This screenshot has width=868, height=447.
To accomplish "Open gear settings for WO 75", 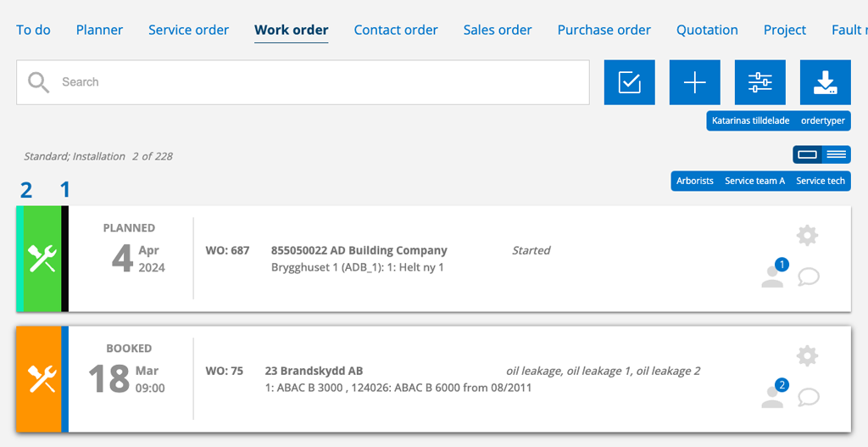I will 807,355.
